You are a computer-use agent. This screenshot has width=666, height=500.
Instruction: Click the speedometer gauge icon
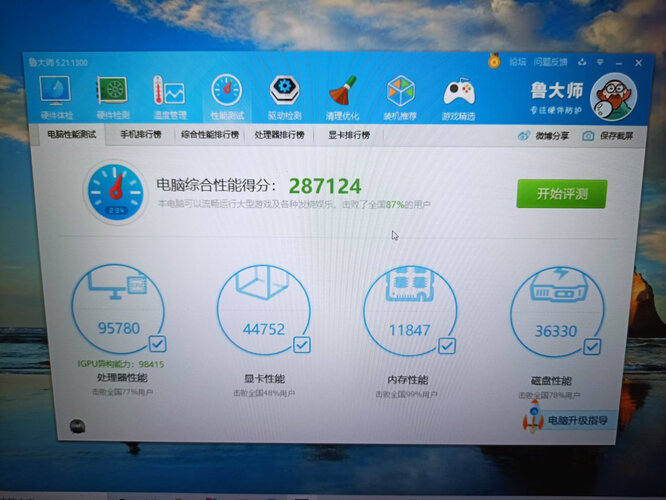pos(115,192)
